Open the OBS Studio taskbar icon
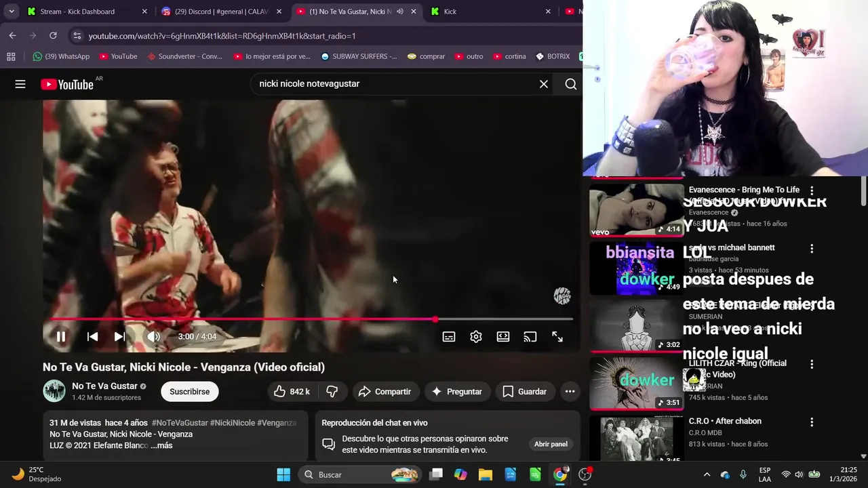 pos(585,474)
